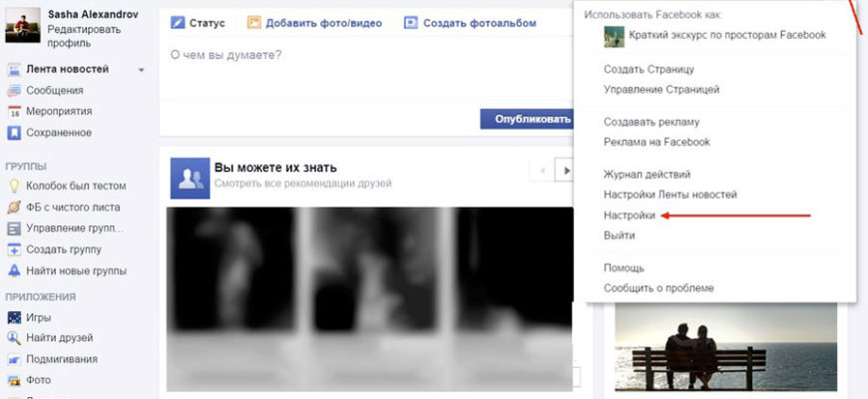Click the photo icon beside Добавить фото/видео

(253, 23)
